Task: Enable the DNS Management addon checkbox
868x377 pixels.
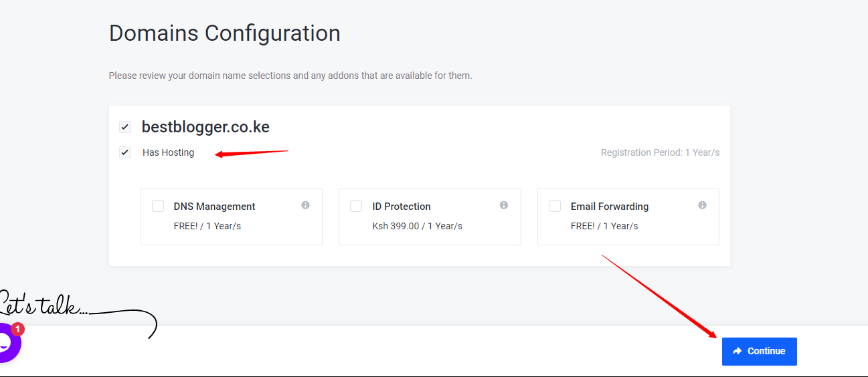Action: [x=158, y=206]
